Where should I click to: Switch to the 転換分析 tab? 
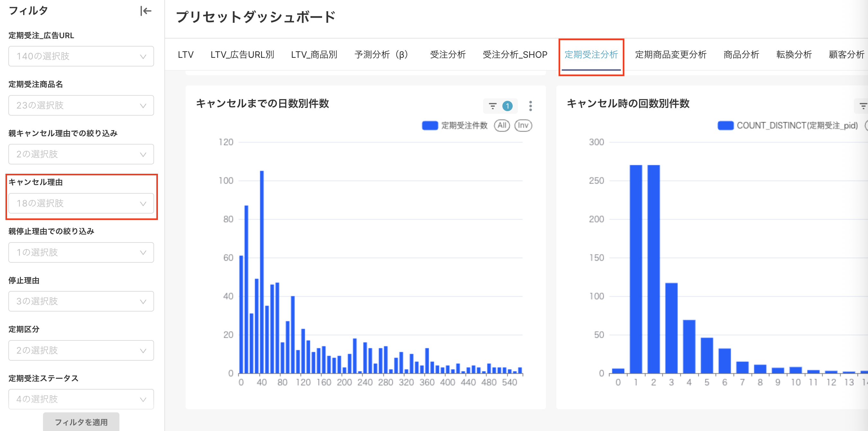point(794,55)
